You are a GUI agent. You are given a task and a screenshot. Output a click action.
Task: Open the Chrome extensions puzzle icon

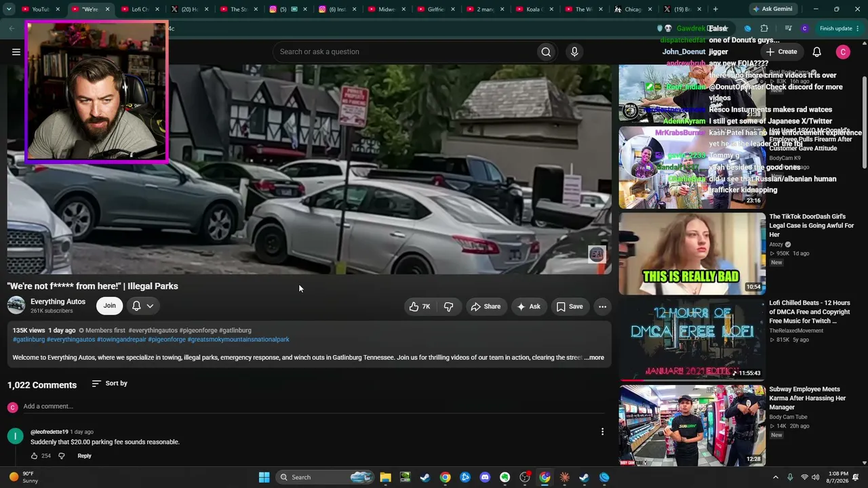(x=764, y=28)
